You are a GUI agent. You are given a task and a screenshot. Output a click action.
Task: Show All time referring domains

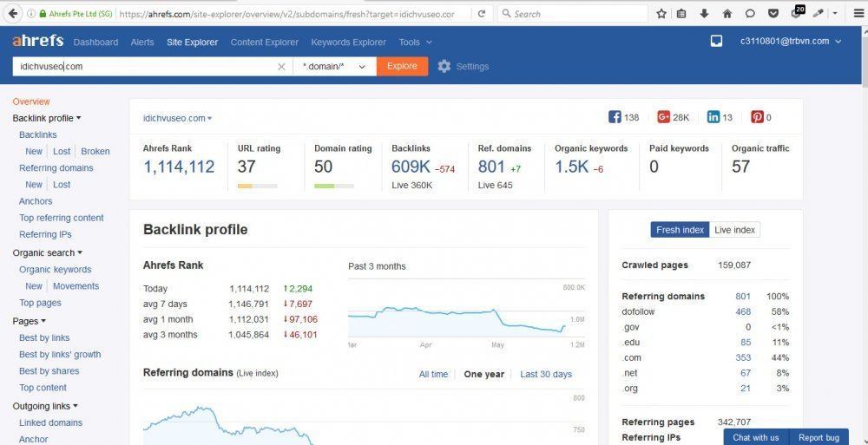coord(433,374)
